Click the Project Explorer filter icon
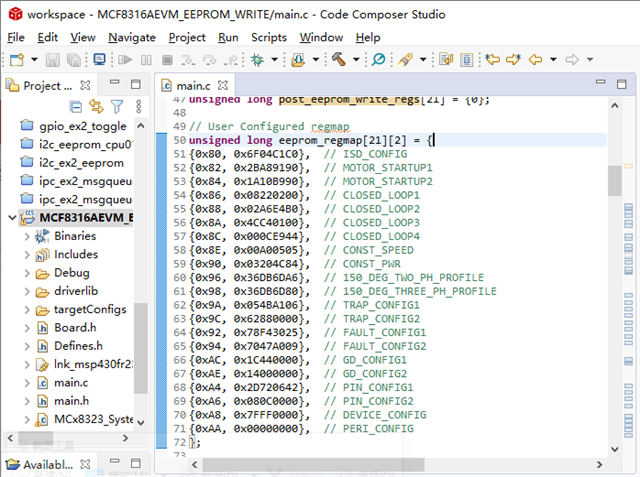Viewport: 640px width, 477px height. point(117,107)
